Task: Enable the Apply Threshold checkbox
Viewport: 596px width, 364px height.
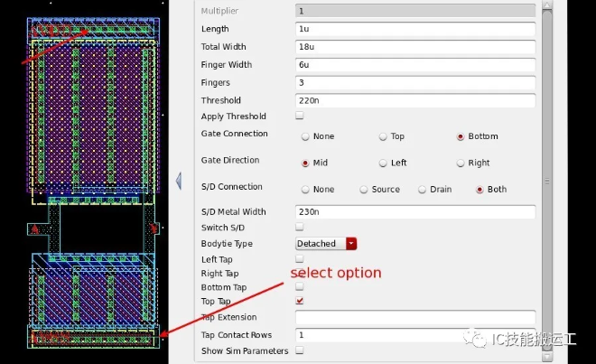Action: pos(300,117)
